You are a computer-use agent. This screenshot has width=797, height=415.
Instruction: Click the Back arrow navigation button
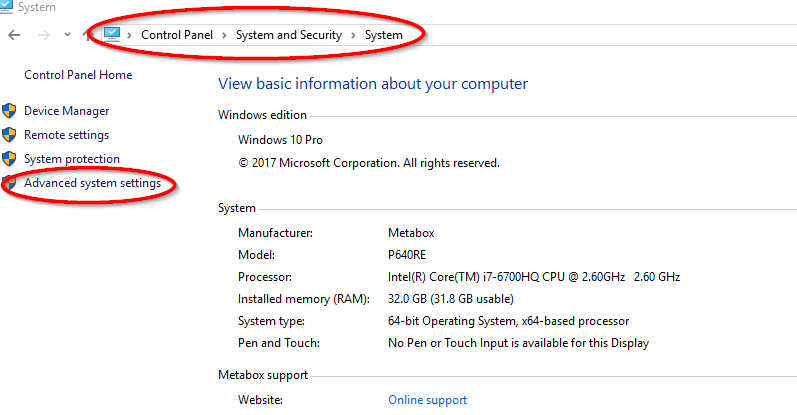(14, 35)
